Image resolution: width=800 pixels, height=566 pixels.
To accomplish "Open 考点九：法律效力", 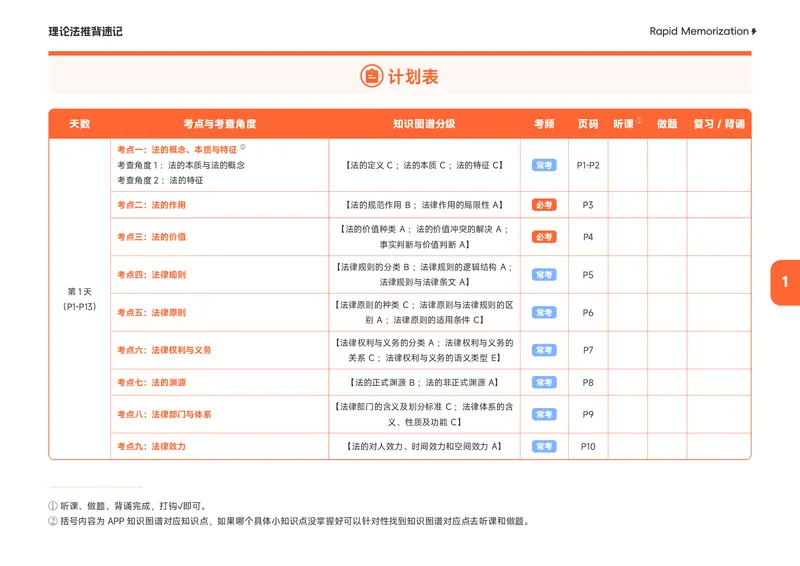I will click(152, 446).
